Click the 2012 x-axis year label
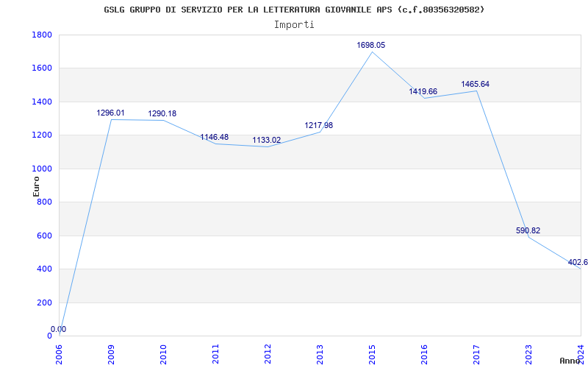Image resolution: width=588 pixels, height=368 pixels. click(x=268, y=355)
